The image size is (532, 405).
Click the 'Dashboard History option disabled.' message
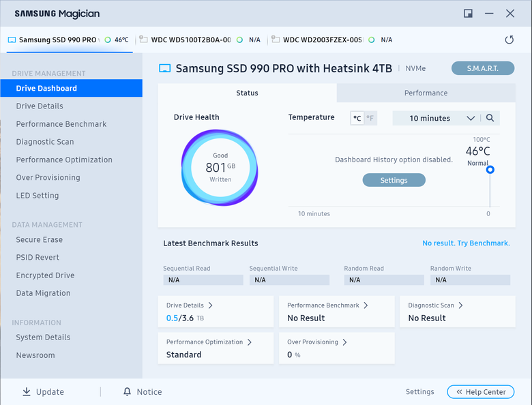[x=394, y=160]
